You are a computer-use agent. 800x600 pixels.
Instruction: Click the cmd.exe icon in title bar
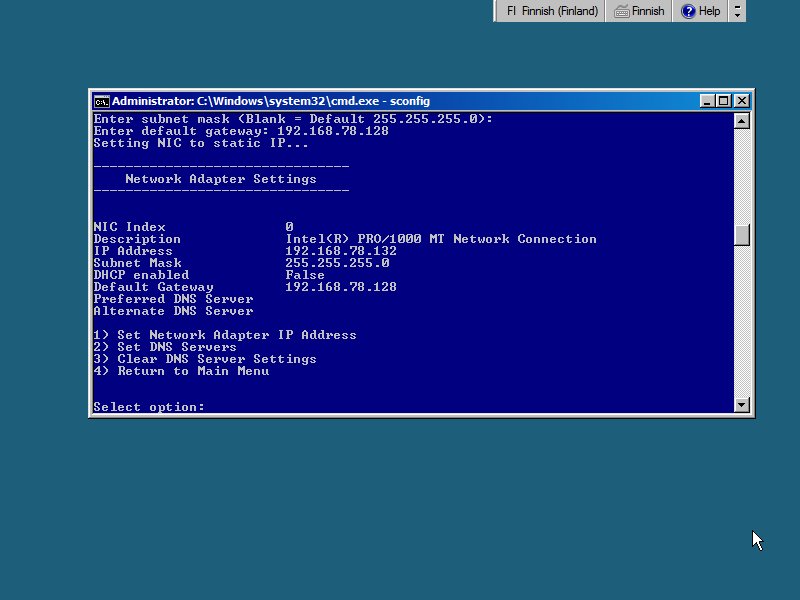coord(101,101)
